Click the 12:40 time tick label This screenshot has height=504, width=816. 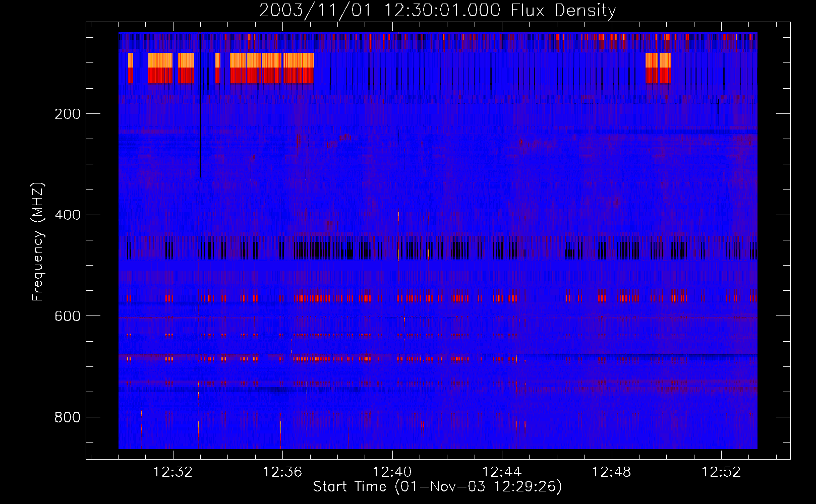[x=392, y=472]
